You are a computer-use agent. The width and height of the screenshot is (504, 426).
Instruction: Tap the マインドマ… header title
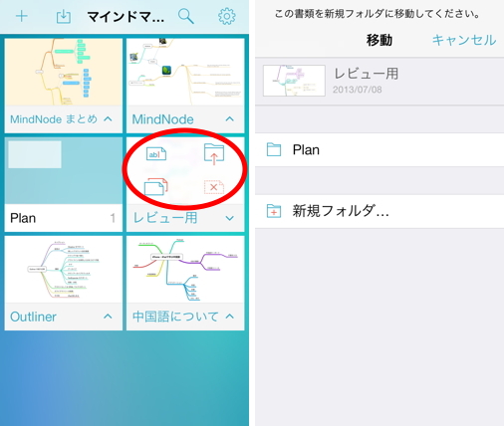pos(126,17)
